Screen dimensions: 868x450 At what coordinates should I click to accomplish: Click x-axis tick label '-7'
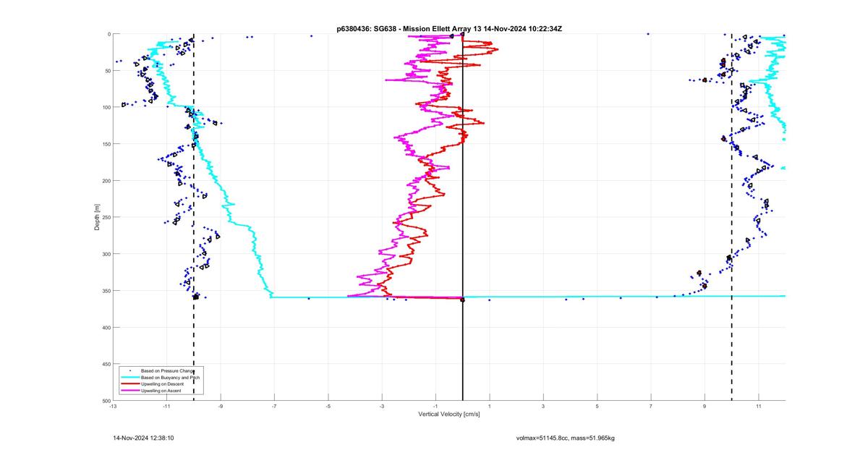274,407
